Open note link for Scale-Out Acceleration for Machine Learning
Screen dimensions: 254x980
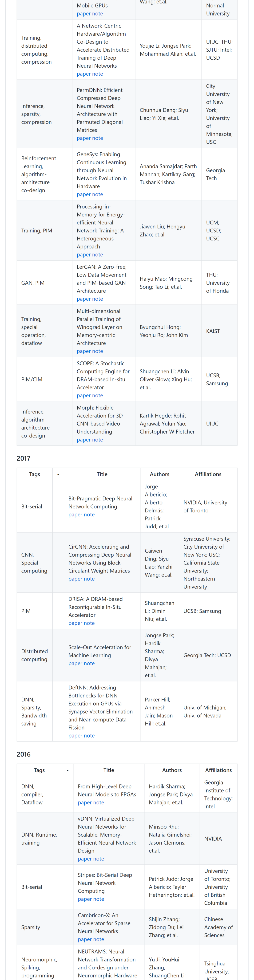pos(89,664)
